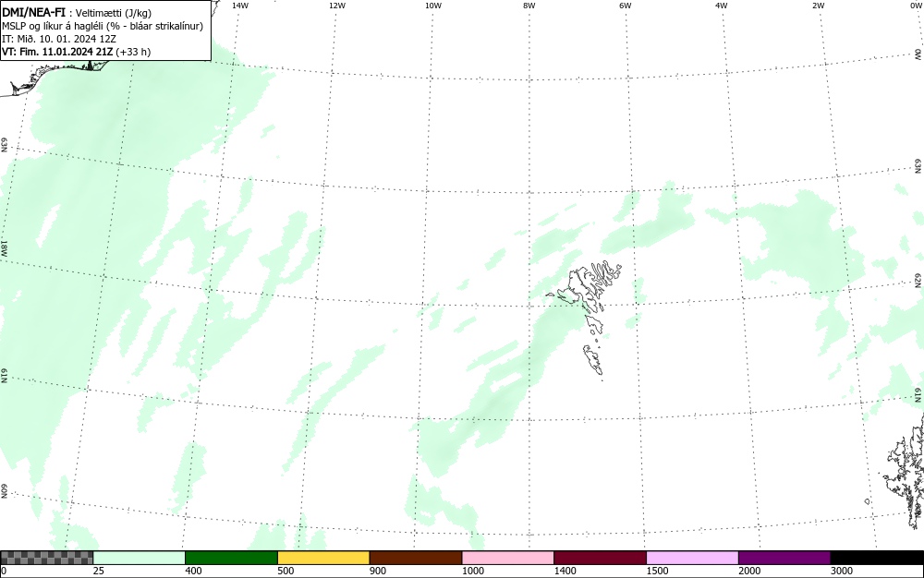Click the Iceland coastline outline
Image resolution: width=924 pixels, height=578 pixels.
[x=53, y=77]
